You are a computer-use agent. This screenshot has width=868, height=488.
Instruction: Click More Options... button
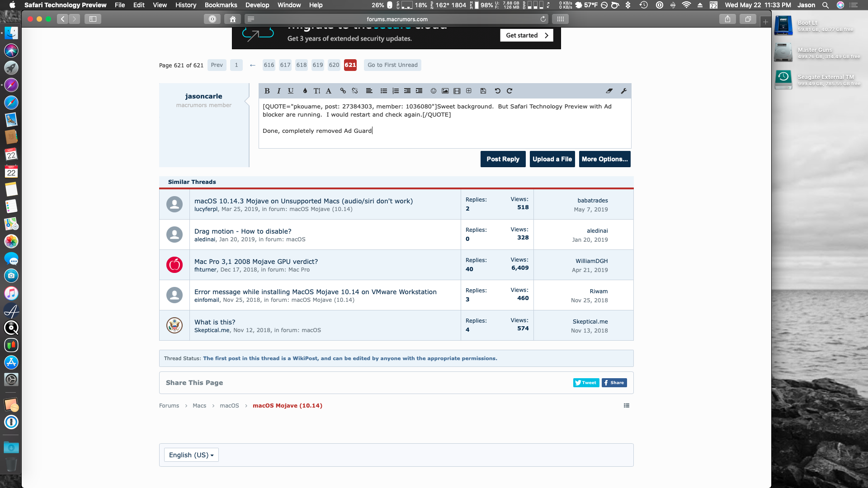pos(604,159)
